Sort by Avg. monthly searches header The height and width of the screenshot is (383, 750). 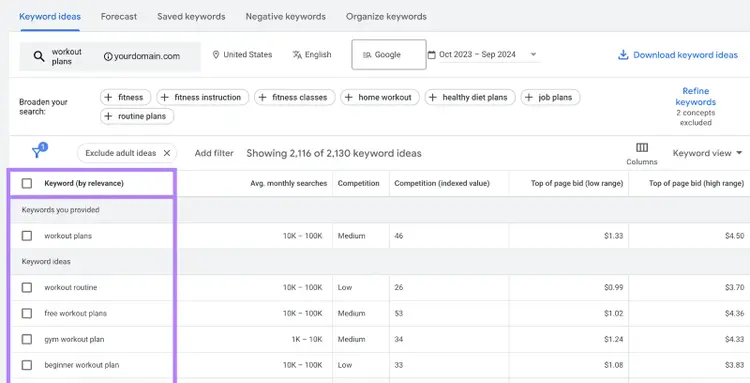click(x=288, y=183)
